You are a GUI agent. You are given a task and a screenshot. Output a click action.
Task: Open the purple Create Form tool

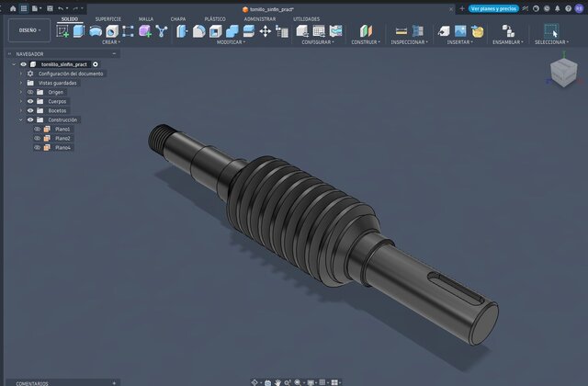(145, 31)
